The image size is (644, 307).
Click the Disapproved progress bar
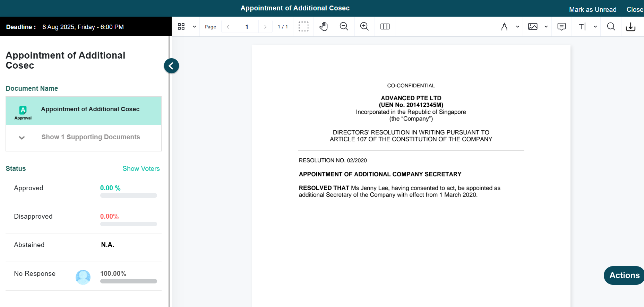click(129, 224)
